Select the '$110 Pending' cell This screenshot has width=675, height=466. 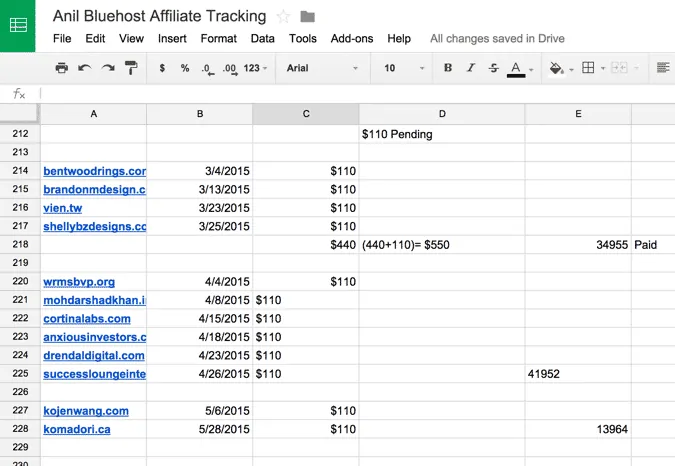[442, 134]
